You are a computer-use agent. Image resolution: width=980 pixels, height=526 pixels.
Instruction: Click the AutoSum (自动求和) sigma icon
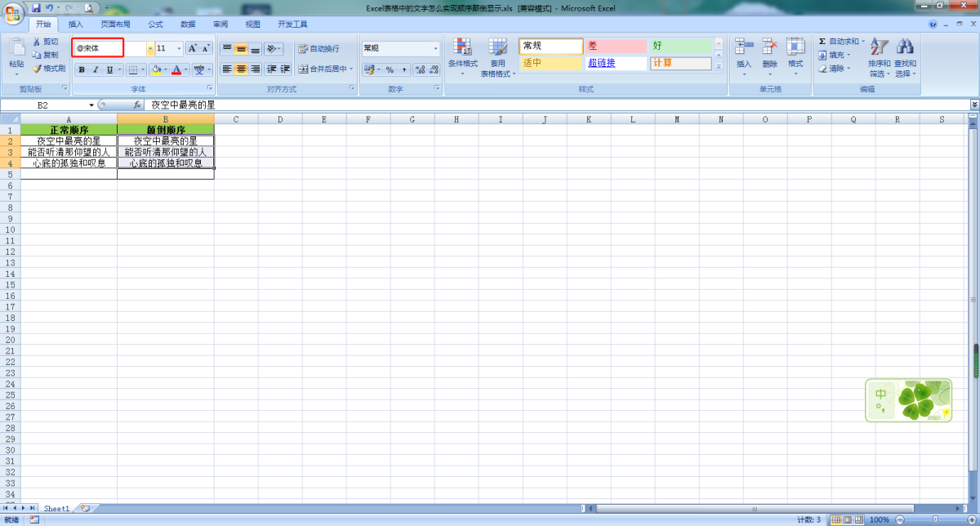[x=822, y=42]
